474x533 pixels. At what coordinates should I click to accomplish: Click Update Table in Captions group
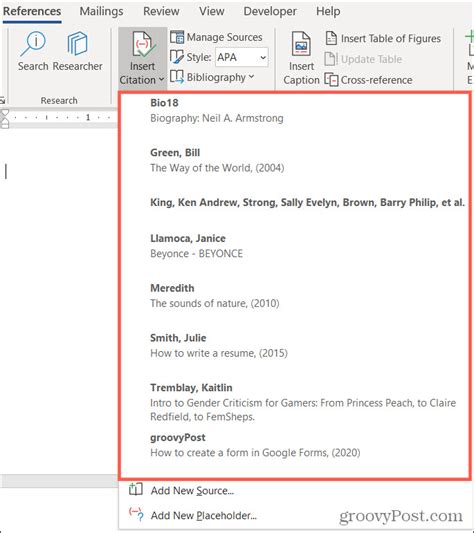363,59
